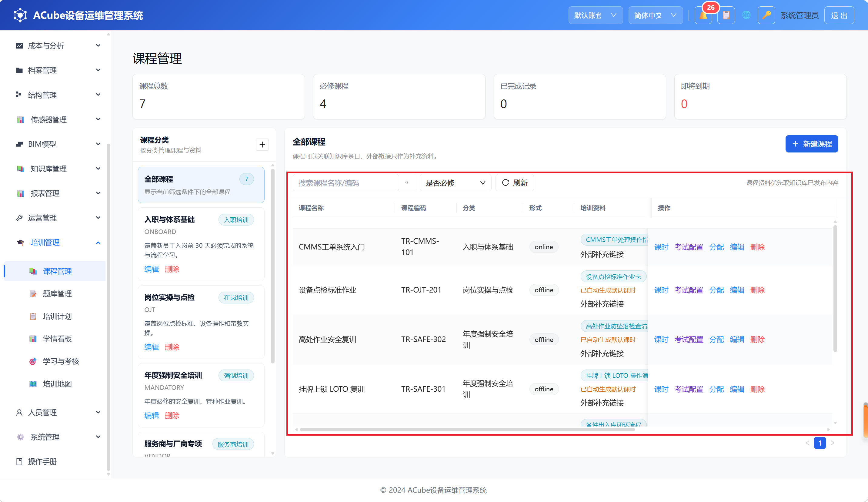Click the 培训计划 clipboard icon
Image resolution: width=868 pixels, height=502 pixels.
[x=33, y=316]
